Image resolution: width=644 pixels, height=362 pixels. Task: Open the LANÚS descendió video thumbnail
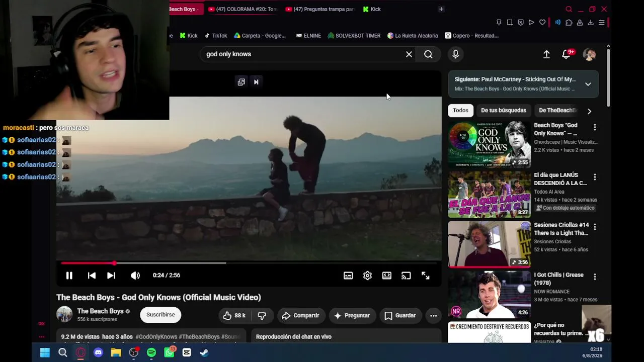tap(489, 195)
